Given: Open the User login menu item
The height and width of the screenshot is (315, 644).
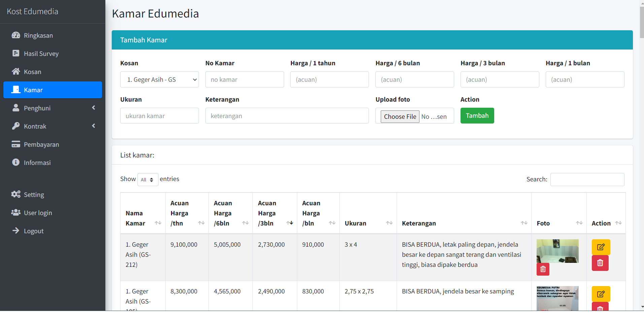Looking at the screenshot, I should click(38, 213).
